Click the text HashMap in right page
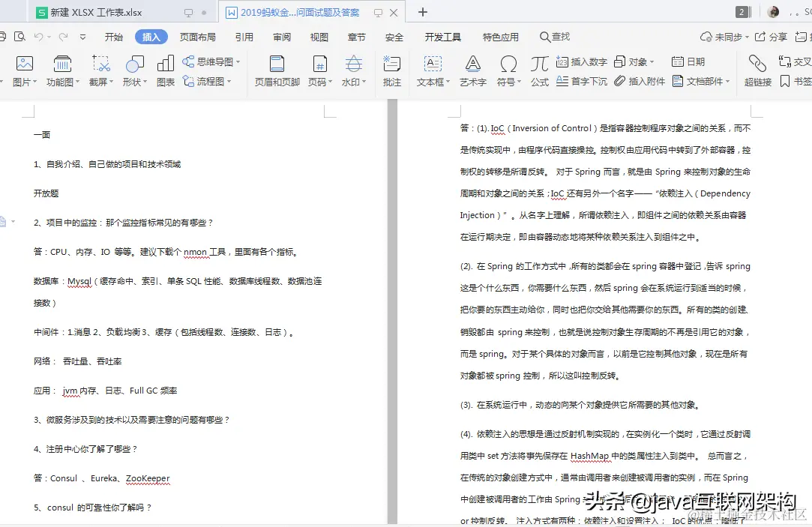812x527 pixels. pos(589,456)
